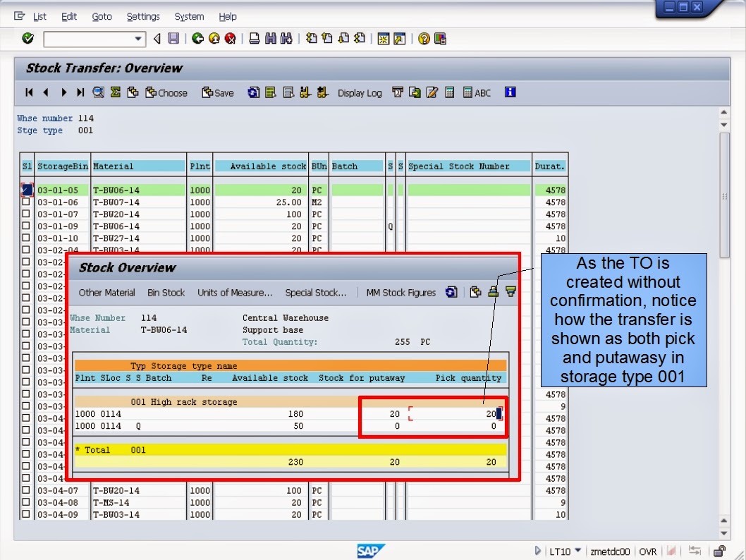746x560 pixels.
Task: Open Help using the question mark icon
Action: coord(423,39)
